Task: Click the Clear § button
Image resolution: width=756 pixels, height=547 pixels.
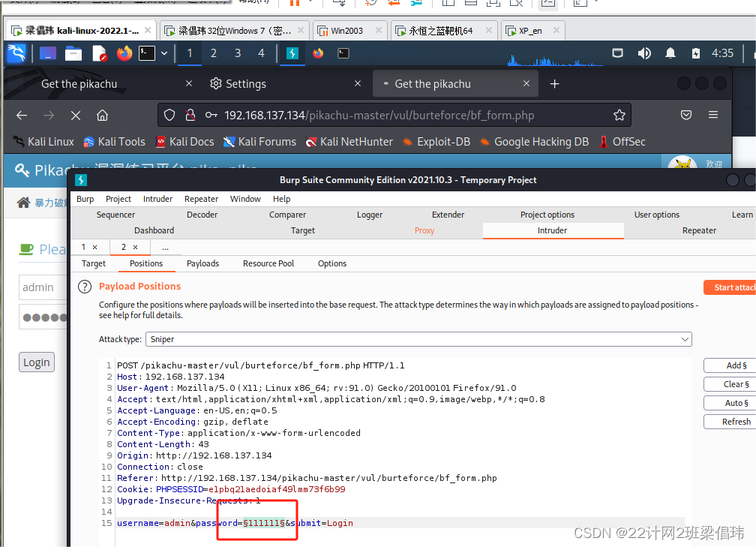Action: coord(730,384)
